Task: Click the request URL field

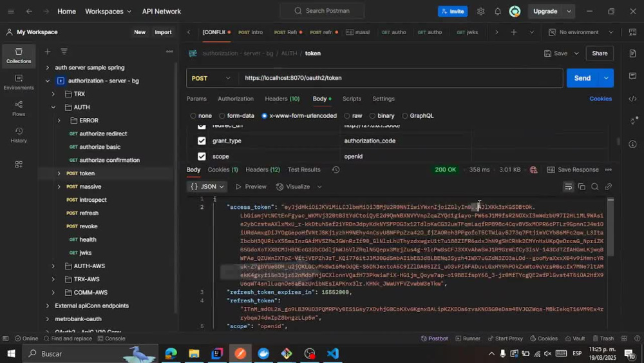Action: coord(401,78)
